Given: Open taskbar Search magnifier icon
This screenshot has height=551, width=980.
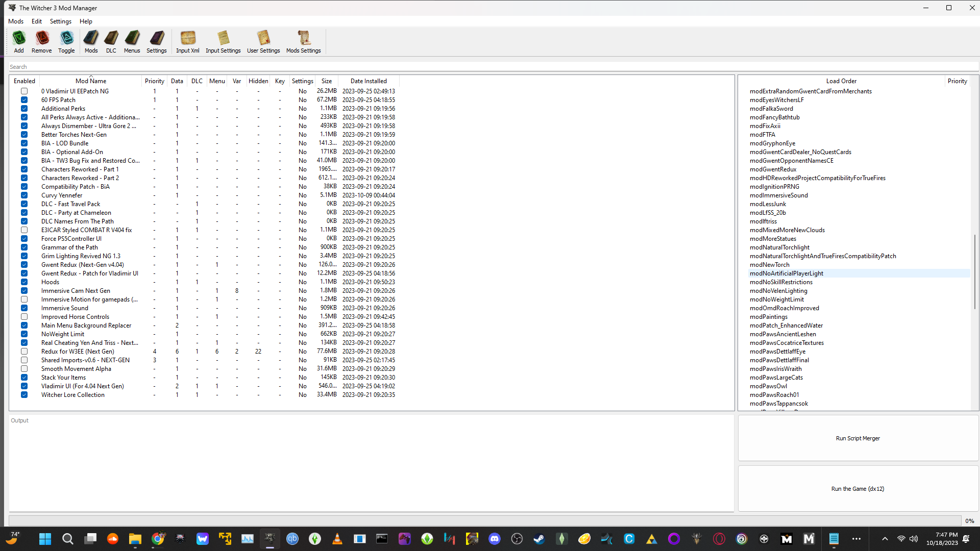Looking at the screenshot, I should pos(67,539).
